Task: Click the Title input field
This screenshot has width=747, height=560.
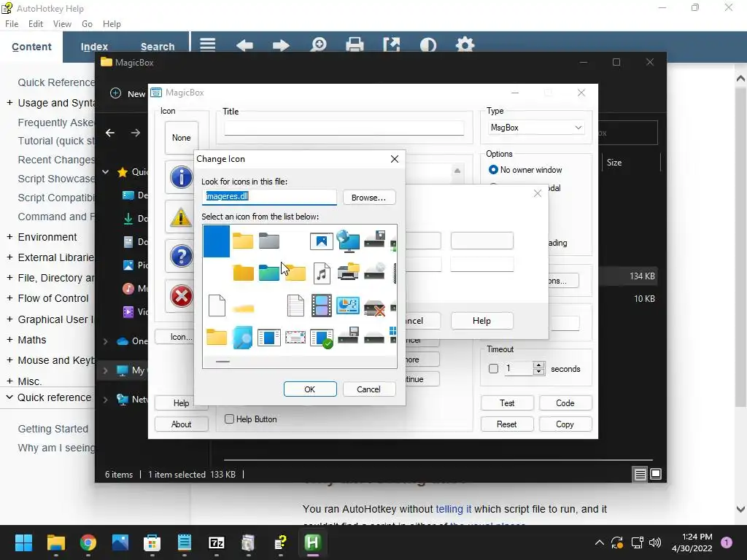Action: pos(344,128)
